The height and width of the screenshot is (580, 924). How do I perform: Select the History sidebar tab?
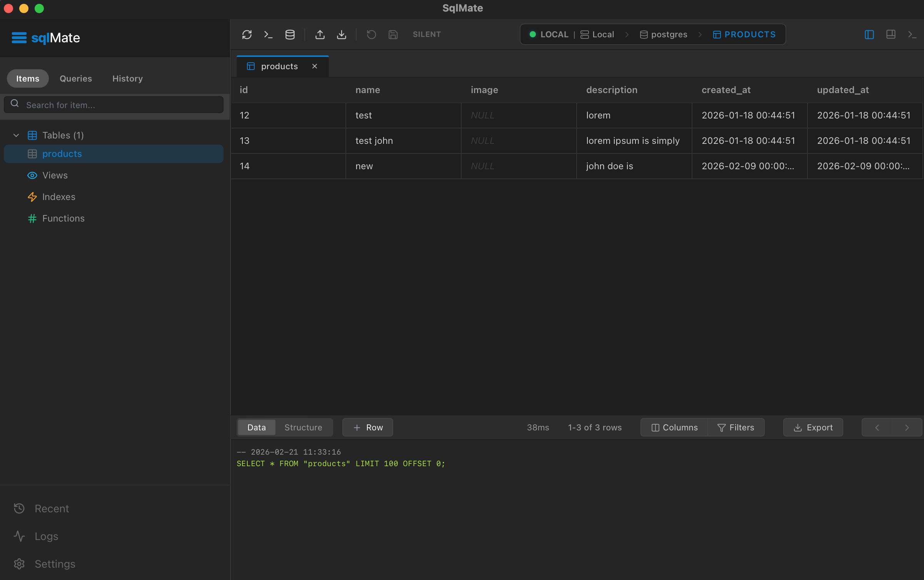click(x=127, y=78)
